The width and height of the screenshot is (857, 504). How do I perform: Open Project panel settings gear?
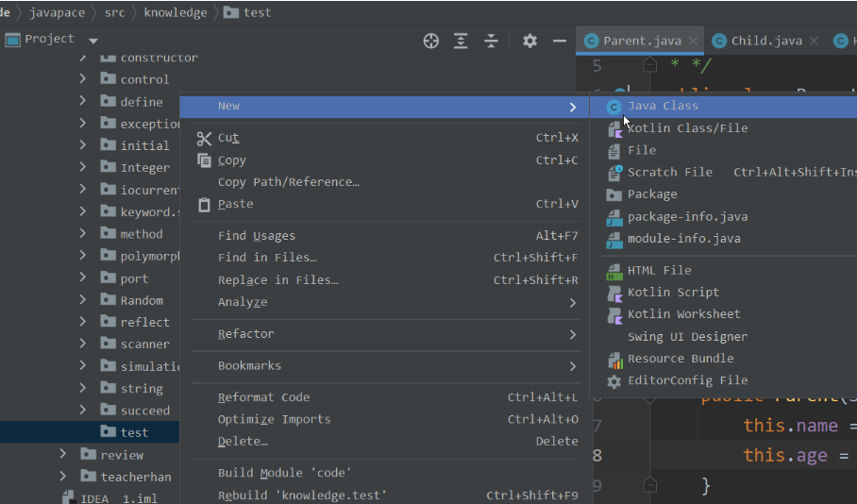click(529, 41)
